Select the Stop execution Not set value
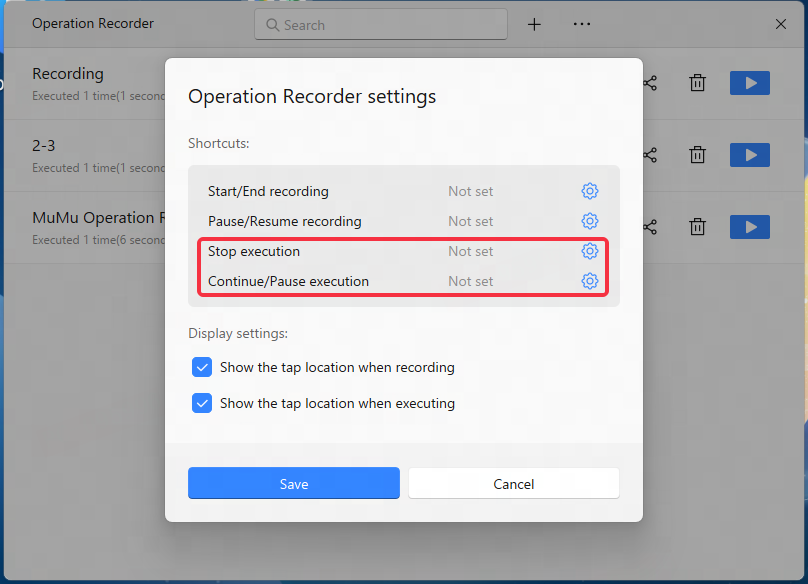Viewport: 808px width, 584px height. (x=470, y=251)
